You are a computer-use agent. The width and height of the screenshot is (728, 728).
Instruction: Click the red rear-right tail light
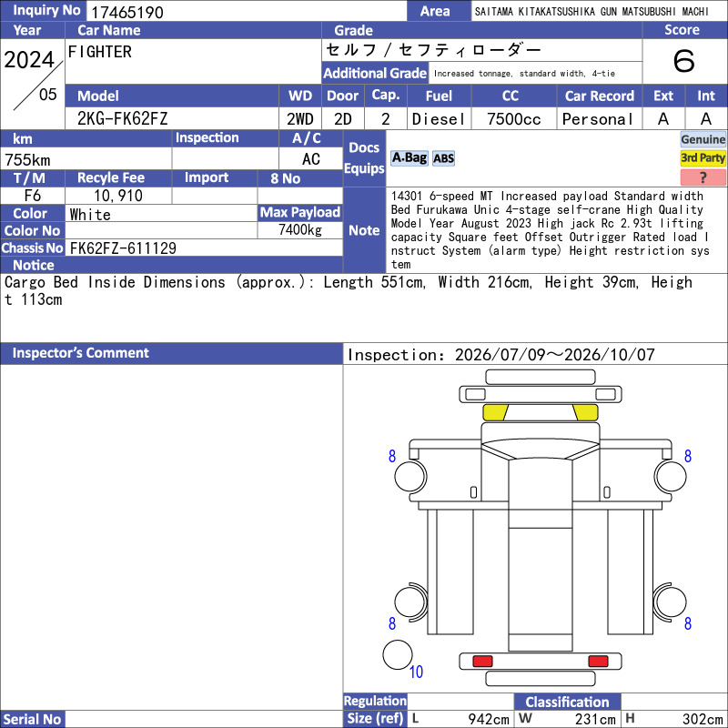(598, 661)
